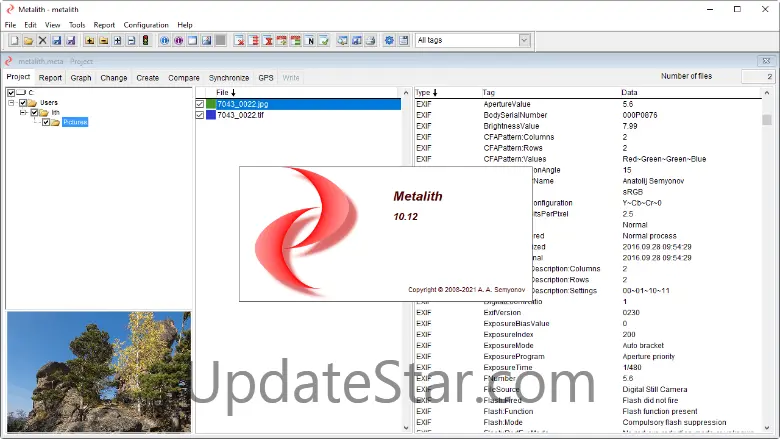Switch to the Graph tab
Viewport: 780px width, 439px height.
click(81, 78)
